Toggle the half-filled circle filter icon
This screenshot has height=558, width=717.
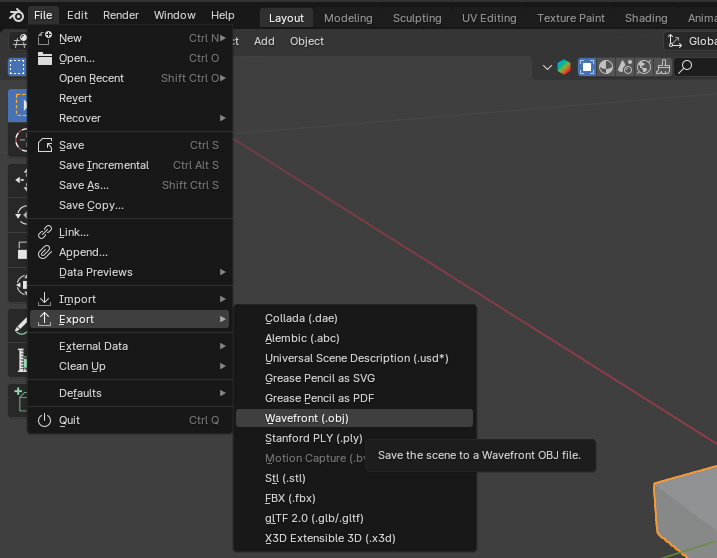click(x=607, y=67)
